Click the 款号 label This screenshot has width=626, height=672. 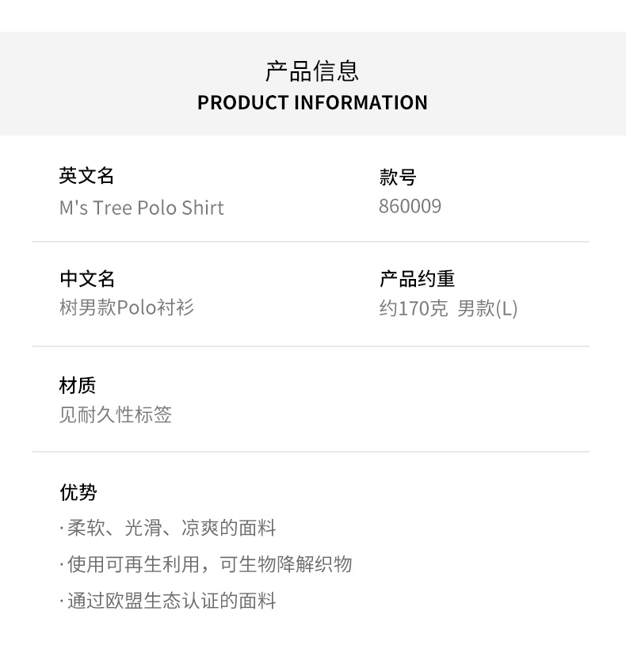pyautogui.click(x=398, y=178)
